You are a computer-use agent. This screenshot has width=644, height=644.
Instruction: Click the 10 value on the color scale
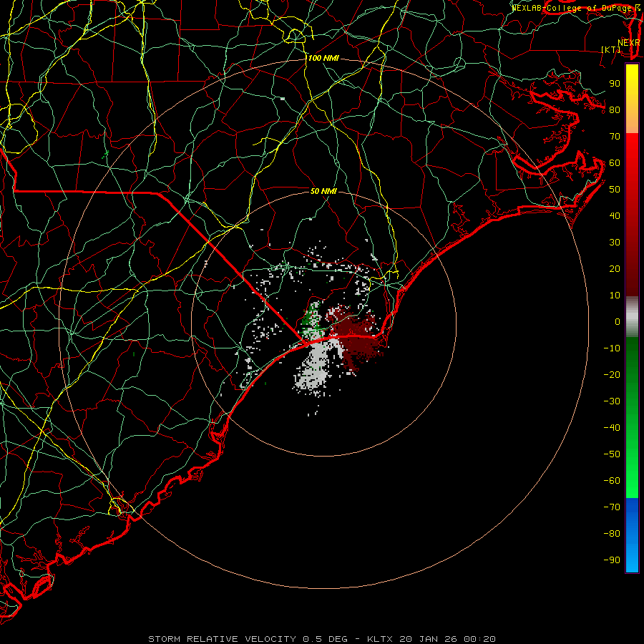(615, 296)
